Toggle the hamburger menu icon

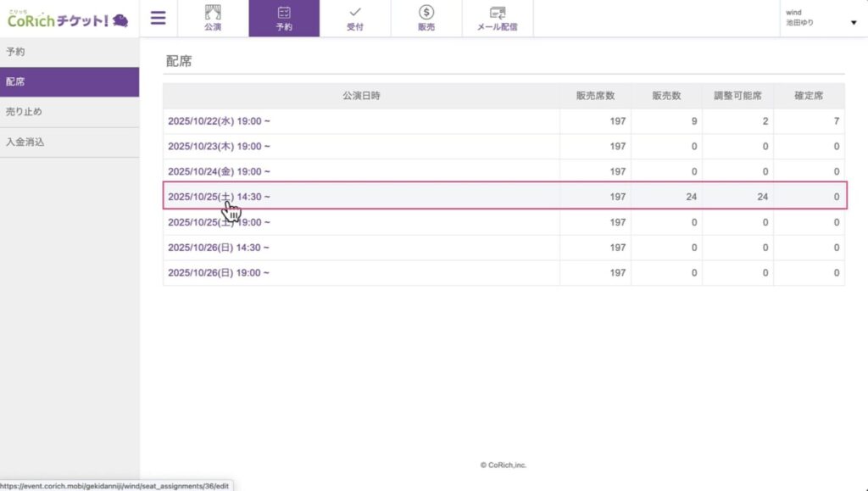tap(158, 18)
